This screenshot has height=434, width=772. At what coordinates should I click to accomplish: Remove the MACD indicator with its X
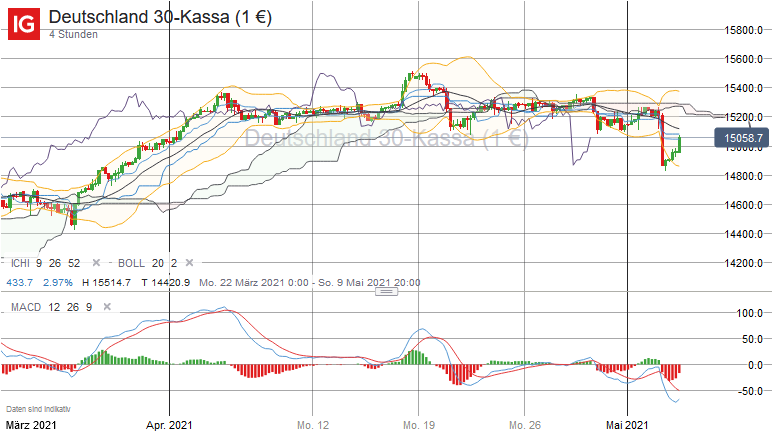pos(107,307)
